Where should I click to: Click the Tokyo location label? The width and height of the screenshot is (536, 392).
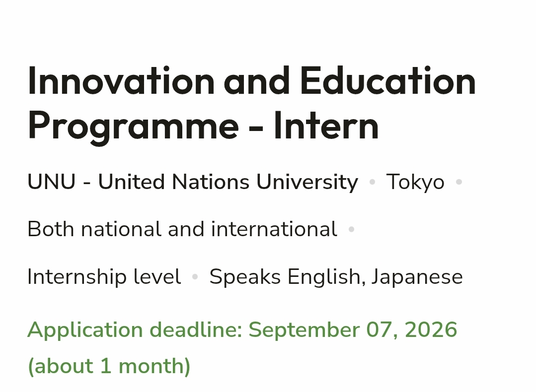click(415, 182)
